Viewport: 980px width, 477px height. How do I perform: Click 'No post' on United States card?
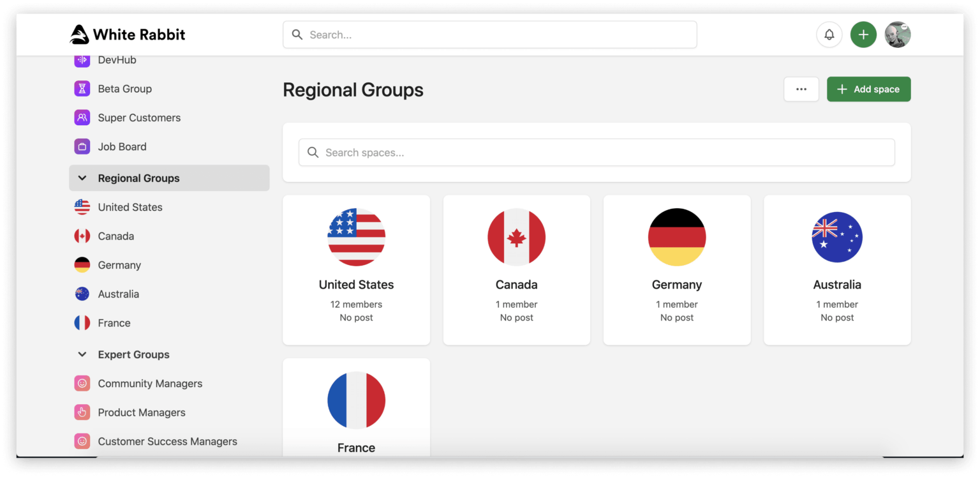coord(356,317)
